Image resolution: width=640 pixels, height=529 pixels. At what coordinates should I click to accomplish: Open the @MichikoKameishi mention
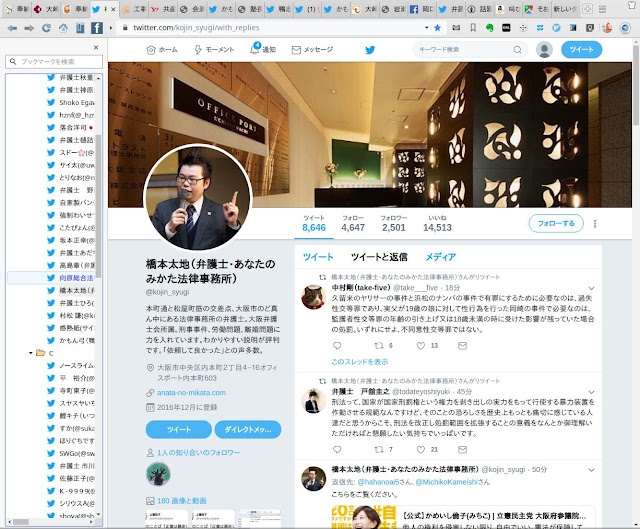click(x=446, y=482)
